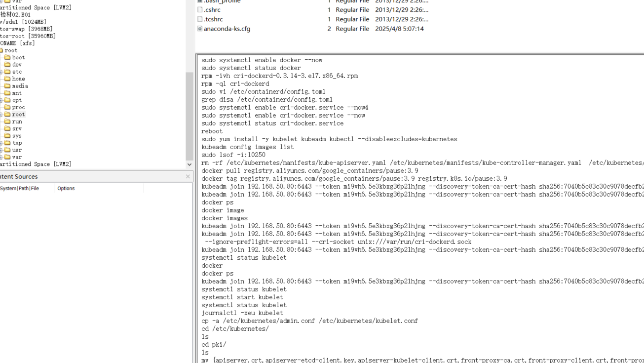This screenshot has width=644, height=363.
Task: Click the anaconda-ks.cfg file icon
Action: [x=200, y=29]
